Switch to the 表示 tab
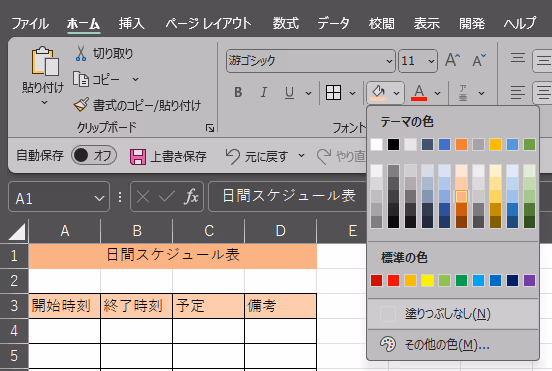This screenshot has height=371, width=552. 427,24
